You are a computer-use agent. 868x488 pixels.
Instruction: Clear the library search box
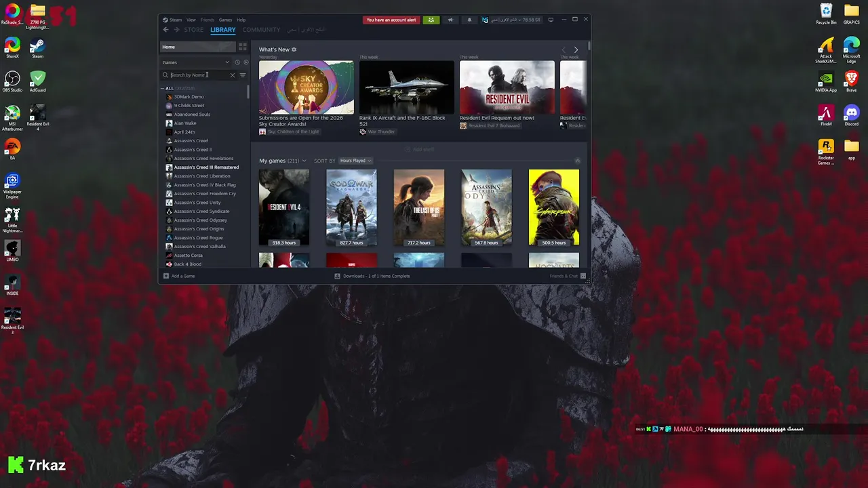[x=233, y=75]
